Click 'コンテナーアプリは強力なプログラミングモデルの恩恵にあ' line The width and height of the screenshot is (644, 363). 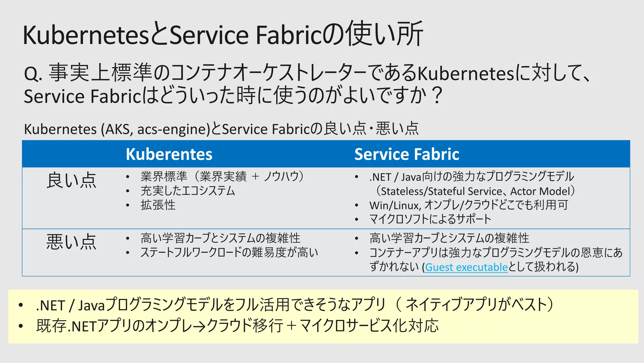click(496, 252)
